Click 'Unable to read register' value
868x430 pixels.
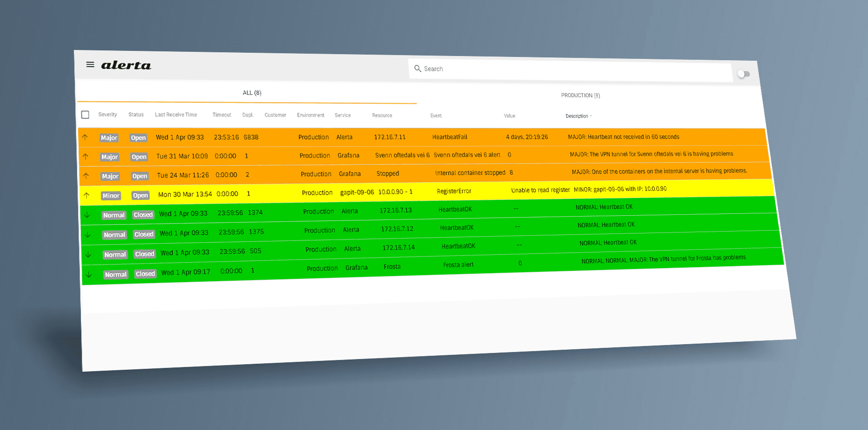click(540, 190)
